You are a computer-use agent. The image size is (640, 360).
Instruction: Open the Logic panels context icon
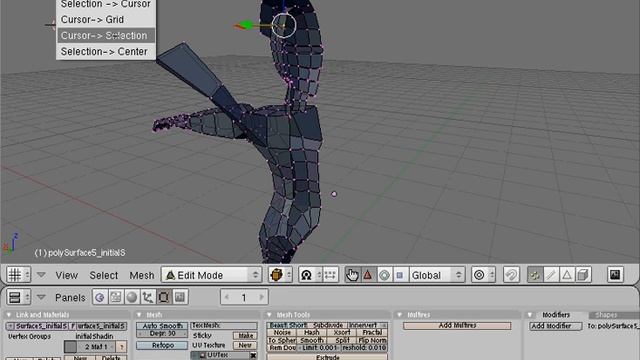point(100,297)
